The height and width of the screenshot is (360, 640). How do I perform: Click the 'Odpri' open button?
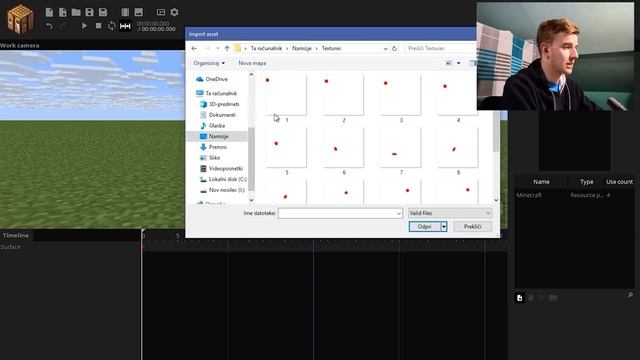click(424, 227)
